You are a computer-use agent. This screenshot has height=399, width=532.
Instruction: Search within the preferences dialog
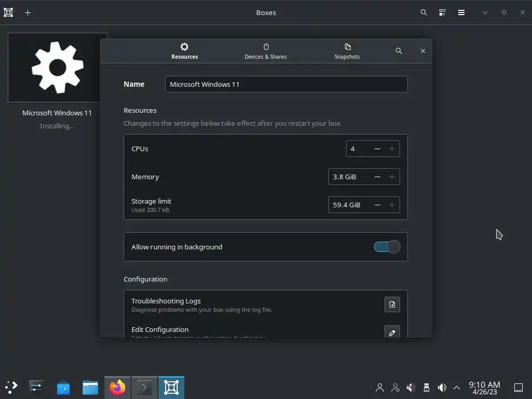point(399,51)
